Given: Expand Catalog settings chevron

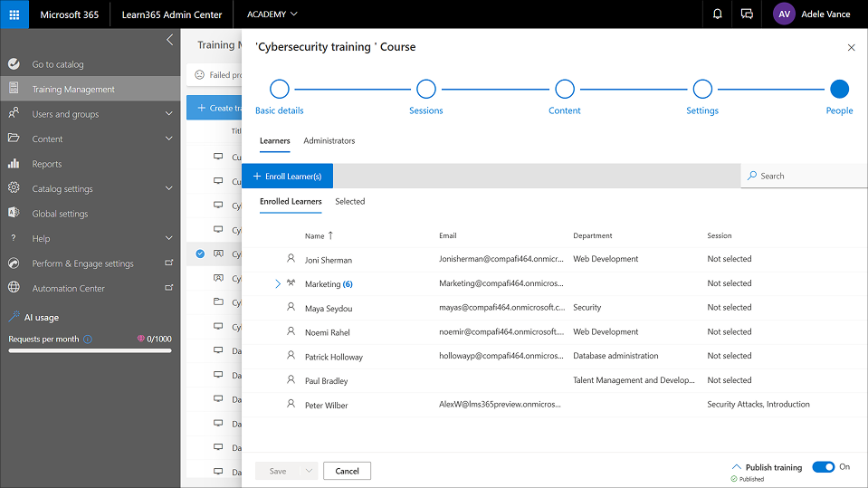Looking at the screenshot, I should point(169,188).
